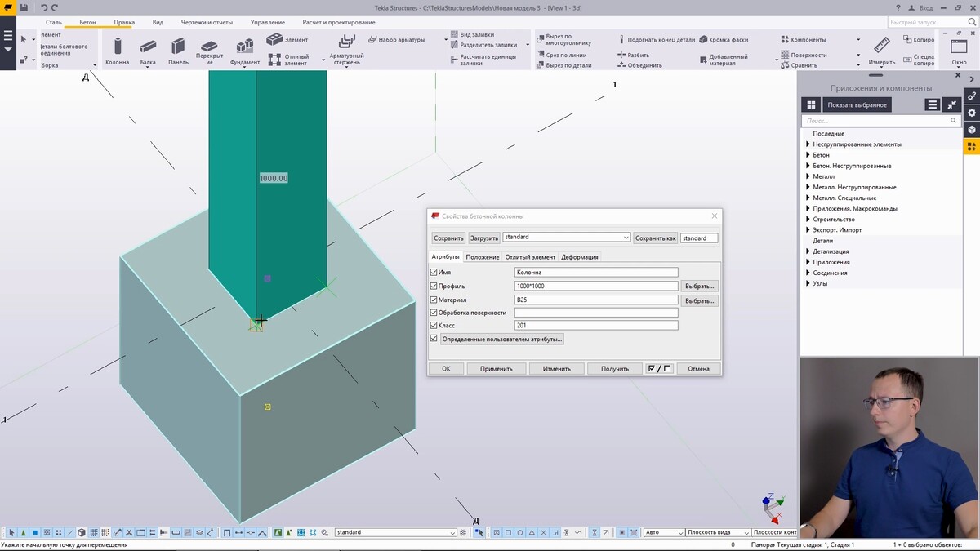Click Добавленный материал tool

coord(722,60)
